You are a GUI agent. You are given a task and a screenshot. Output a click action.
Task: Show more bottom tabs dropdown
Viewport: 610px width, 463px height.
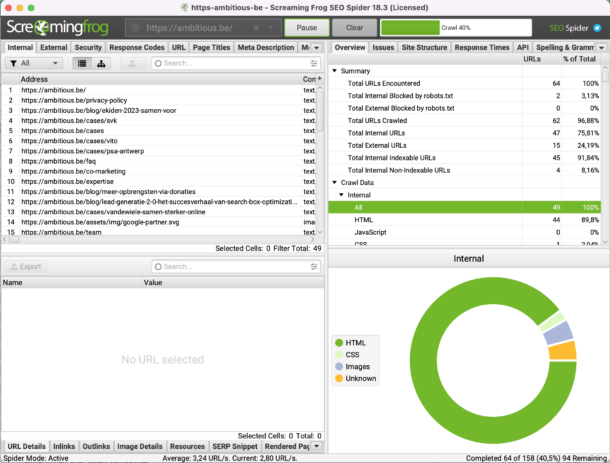point(317,446)
